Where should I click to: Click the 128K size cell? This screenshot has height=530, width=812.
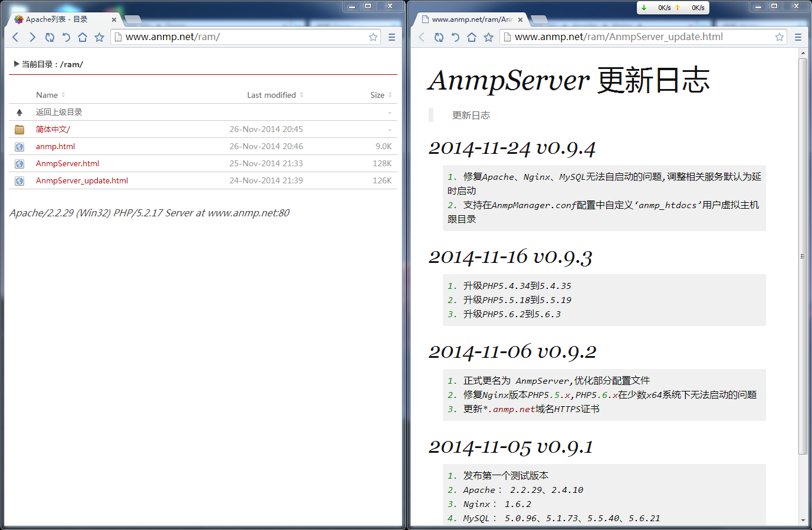[382, 163]
